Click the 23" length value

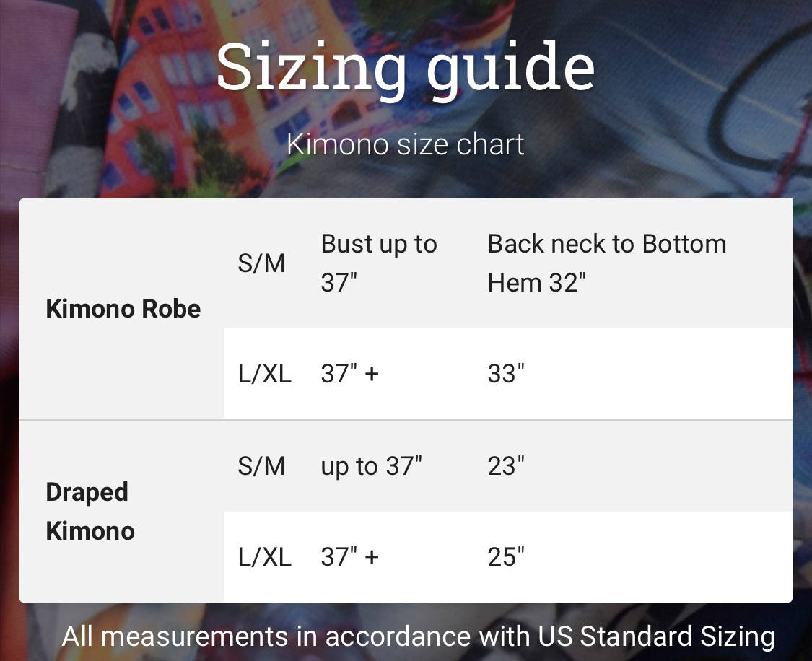[506, 466]
